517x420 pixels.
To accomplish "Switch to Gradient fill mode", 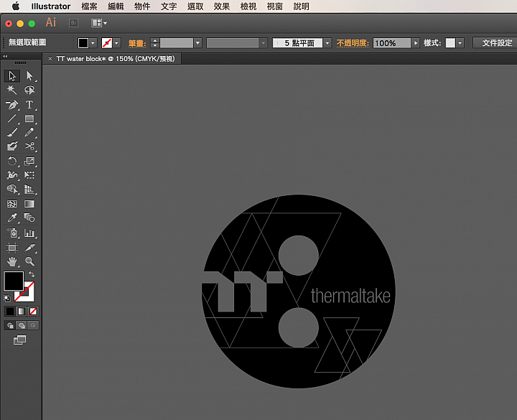I will [22, 311].
